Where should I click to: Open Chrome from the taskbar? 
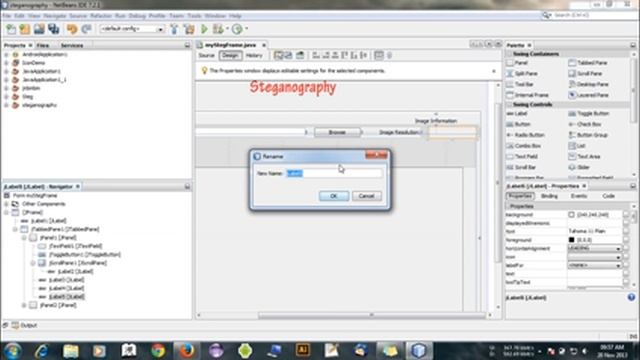click(158, 351)
